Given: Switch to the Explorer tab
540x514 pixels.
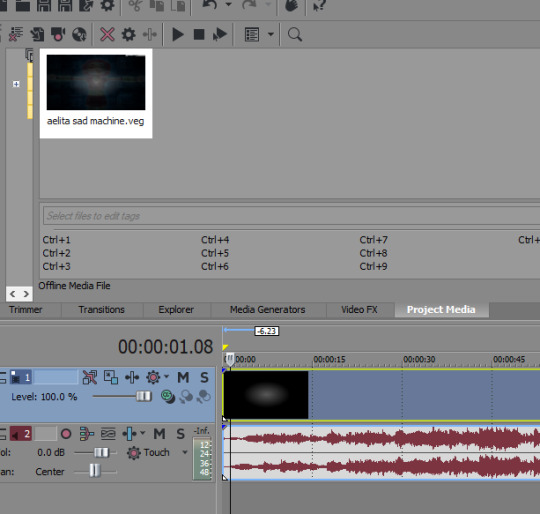Looking at the screenshot, I should [176, 310].
